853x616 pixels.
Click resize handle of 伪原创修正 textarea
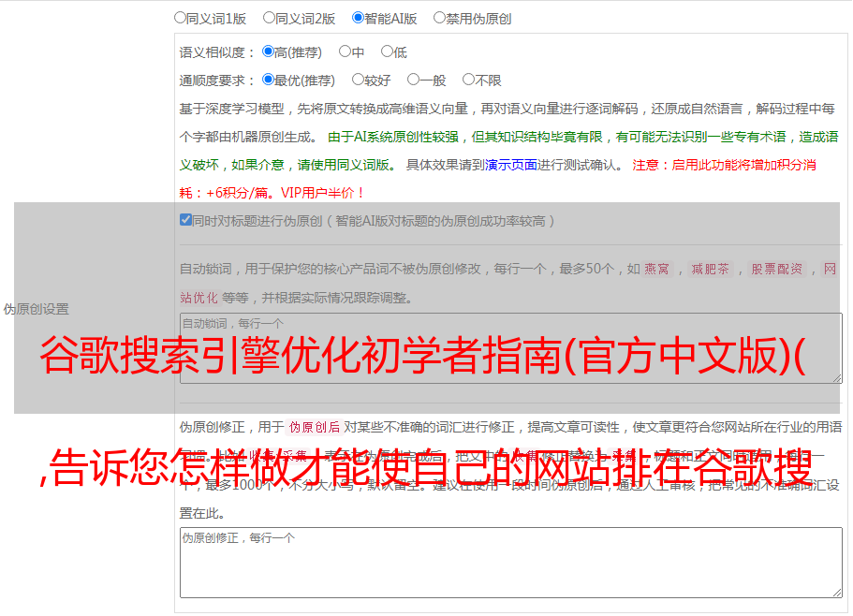pos(837,593)
